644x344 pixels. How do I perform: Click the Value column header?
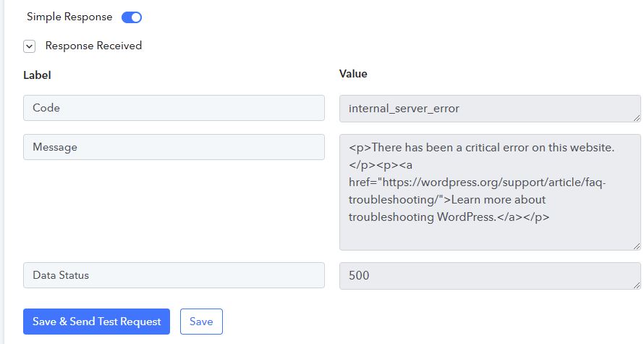tap(353, 74)
